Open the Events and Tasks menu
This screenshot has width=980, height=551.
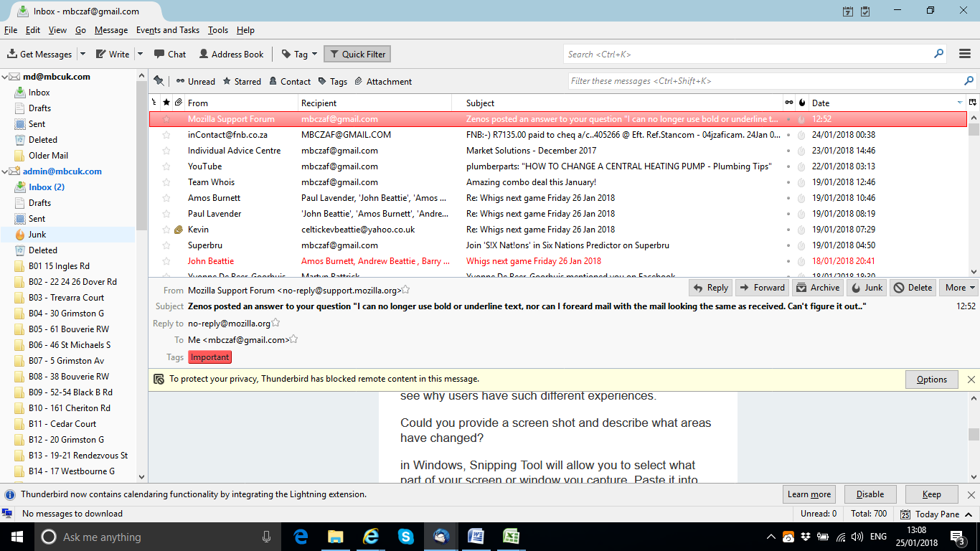pyautogui.click(x=168, y=30)
